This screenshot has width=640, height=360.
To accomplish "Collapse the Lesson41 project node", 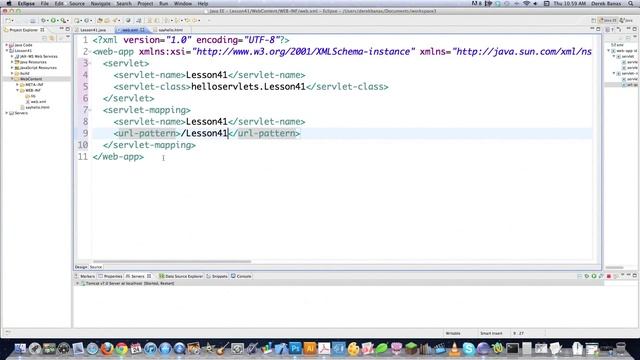I will [7, 51].
